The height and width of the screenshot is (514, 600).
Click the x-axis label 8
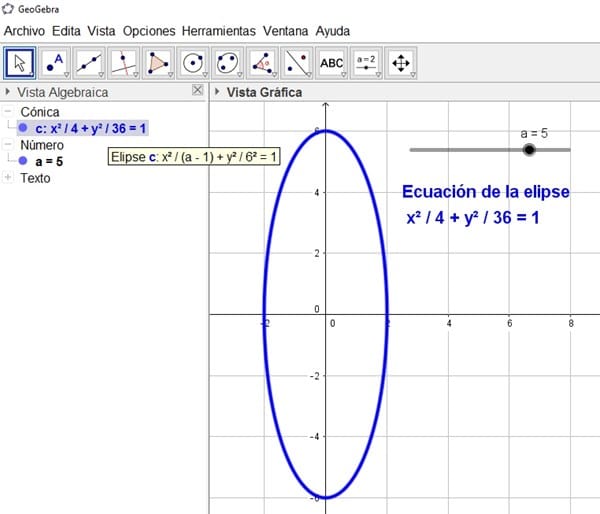point(571,323)
